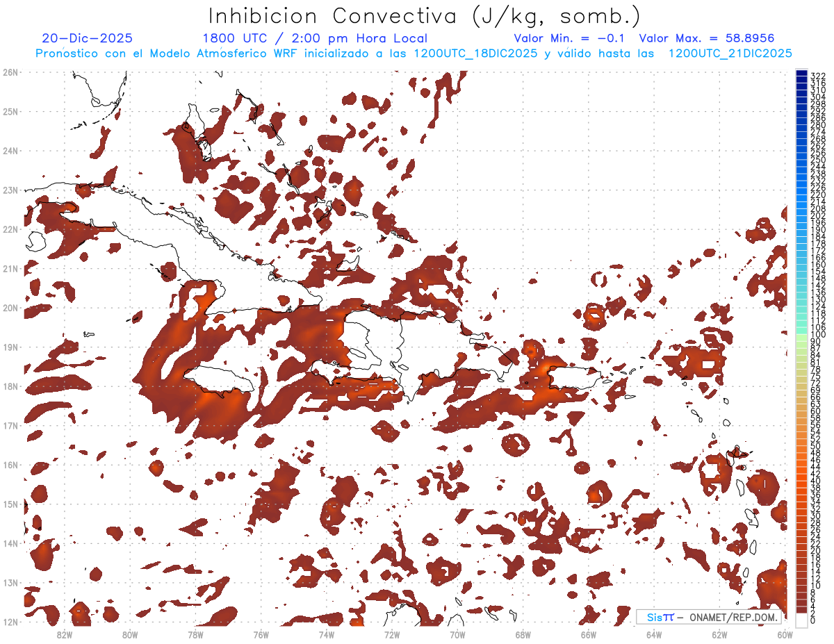
Task: Click the 'Valor Max. = 58.8956' readout
Action: (707, 38)
